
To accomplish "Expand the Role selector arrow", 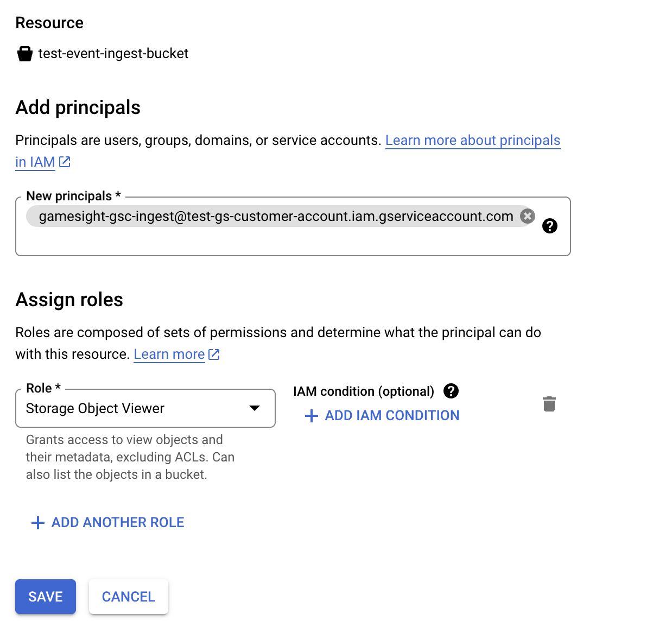I will pos(255,408).
